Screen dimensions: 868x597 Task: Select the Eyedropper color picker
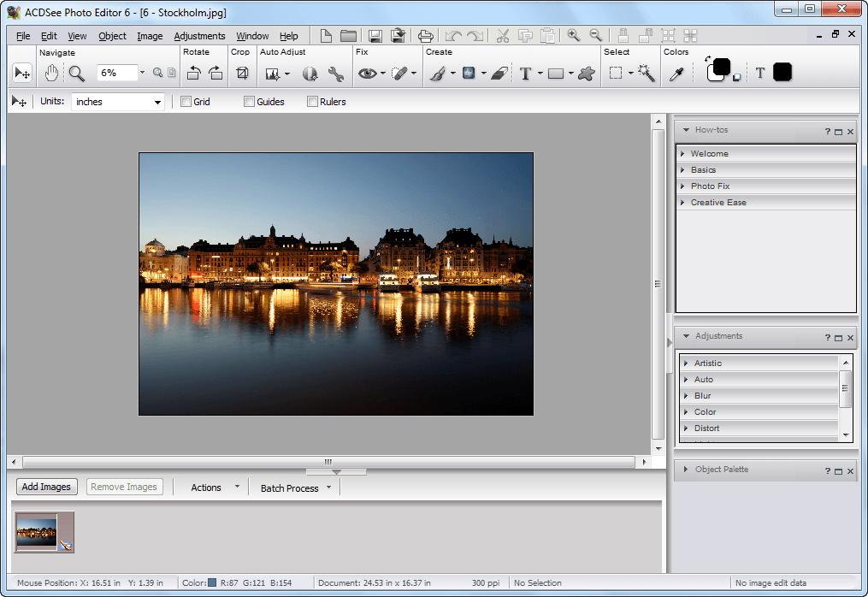click(676, 74)
